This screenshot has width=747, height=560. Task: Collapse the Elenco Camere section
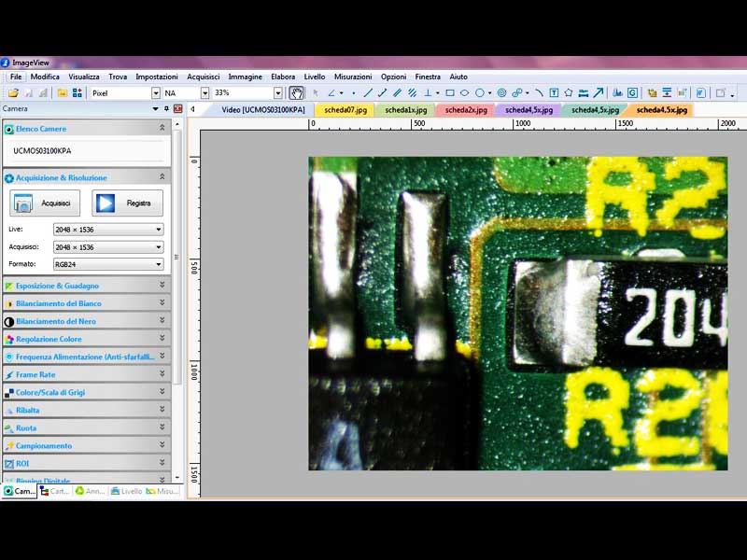point(162,128)
